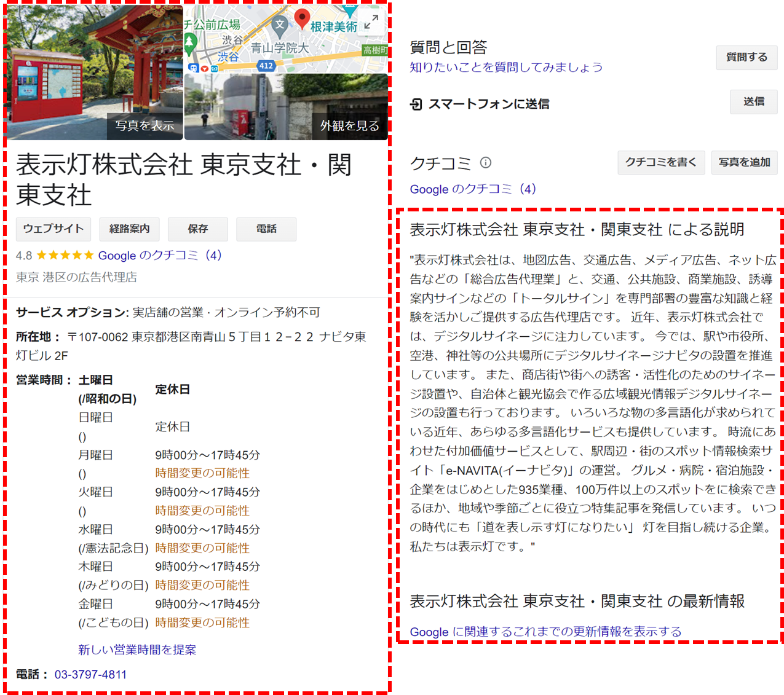The height and width of the screenshot is (695, 784).
Task: Open 写真を表示 photo thumbnail
Action: pos(95,72)
